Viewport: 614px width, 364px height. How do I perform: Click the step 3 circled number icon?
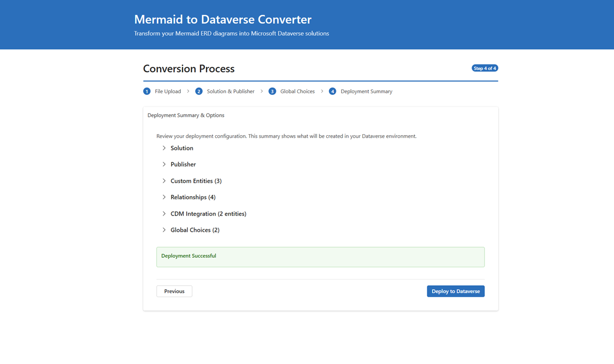pos(272,91)
